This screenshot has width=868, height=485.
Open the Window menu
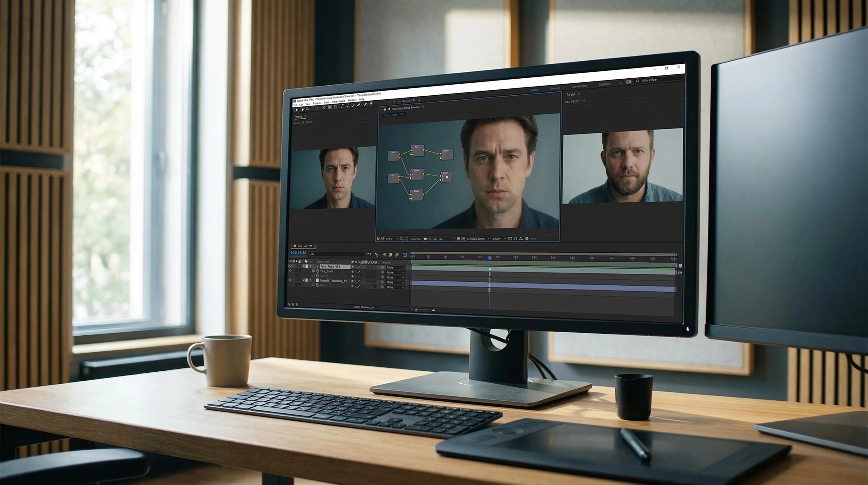(352, 100)
